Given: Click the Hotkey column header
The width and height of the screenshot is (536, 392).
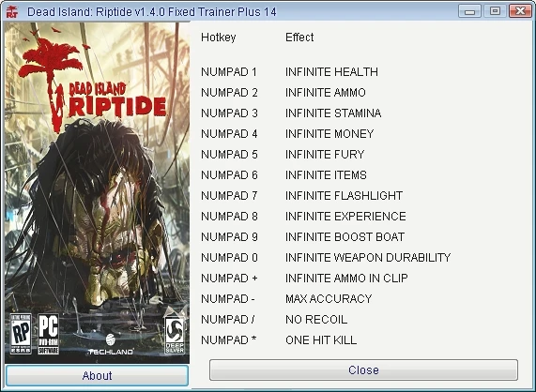Looking at the screenshot, I should pyautogui.click(x=219, y=38).
